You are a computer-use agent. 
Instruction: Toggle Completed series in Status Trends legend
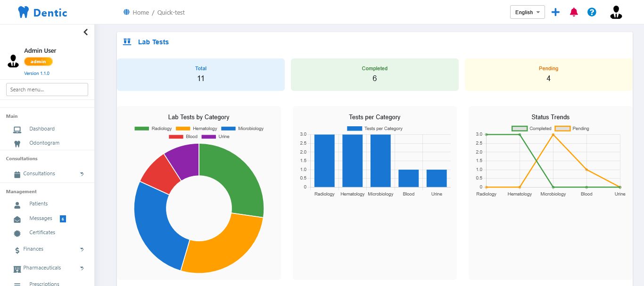tap(520, 129)
